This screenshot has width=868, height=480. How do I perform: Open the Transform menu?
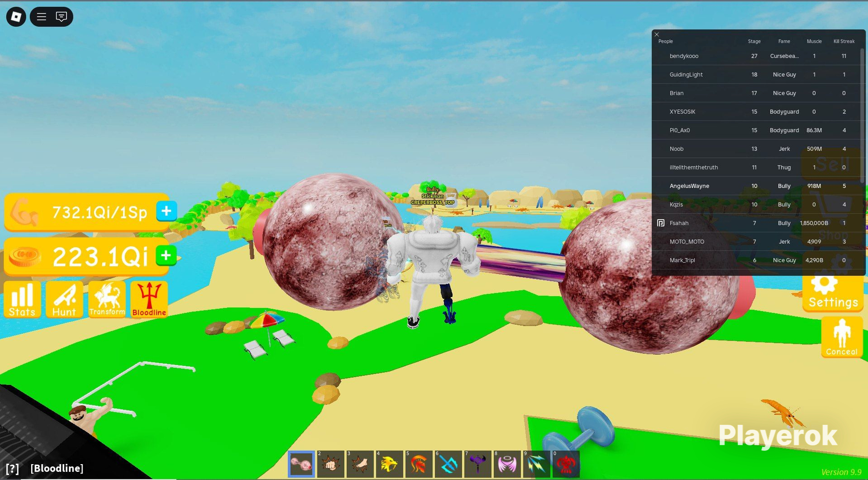pos(107,300)
